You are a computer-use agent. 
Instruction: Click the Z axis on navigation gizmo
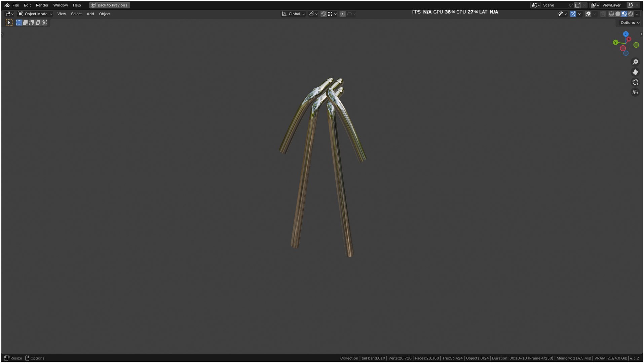(x=626, y=34)
